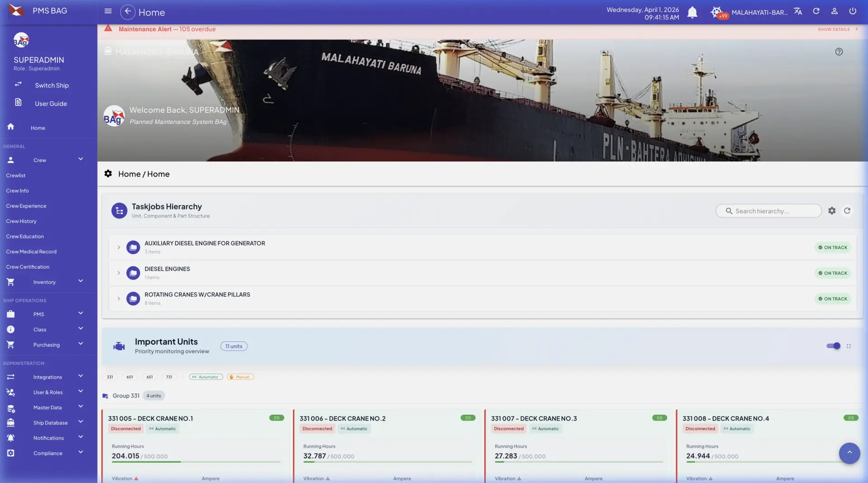Click the scroll-to-top floating button
The width and height of the screenshot is (868, 483).
[x=849, y=453]
